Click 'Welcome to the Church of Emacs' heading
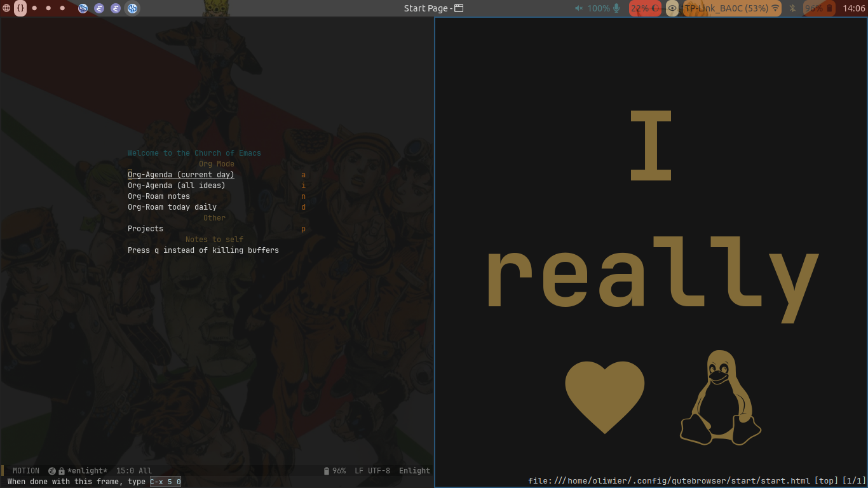The width and height of the screenshot is (868, 488). [194, 153]
